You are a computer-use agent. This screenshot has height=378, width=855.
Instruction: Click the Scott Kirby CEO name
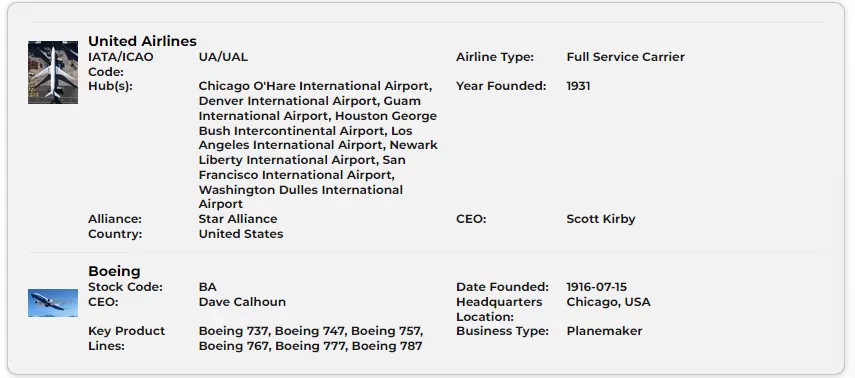click(601, 219)
